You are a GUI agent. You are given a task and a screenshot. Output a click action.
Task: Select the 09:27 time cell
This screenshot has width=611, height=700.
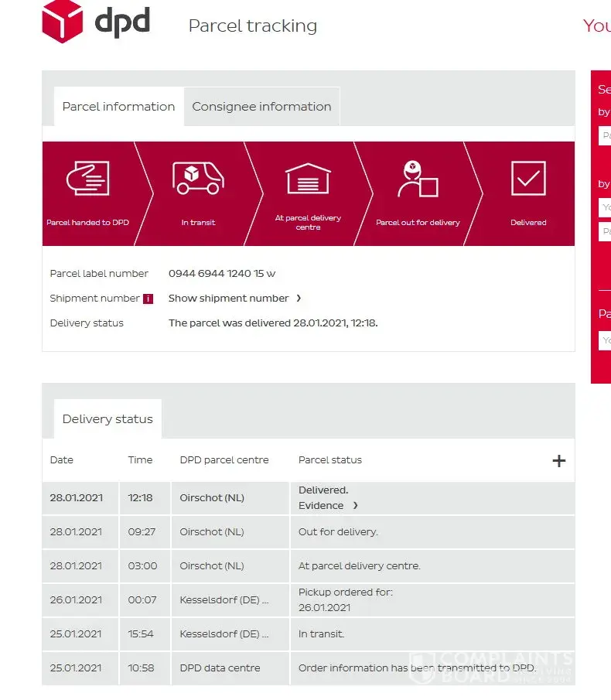pyautogui.click(x=145, y=532)
